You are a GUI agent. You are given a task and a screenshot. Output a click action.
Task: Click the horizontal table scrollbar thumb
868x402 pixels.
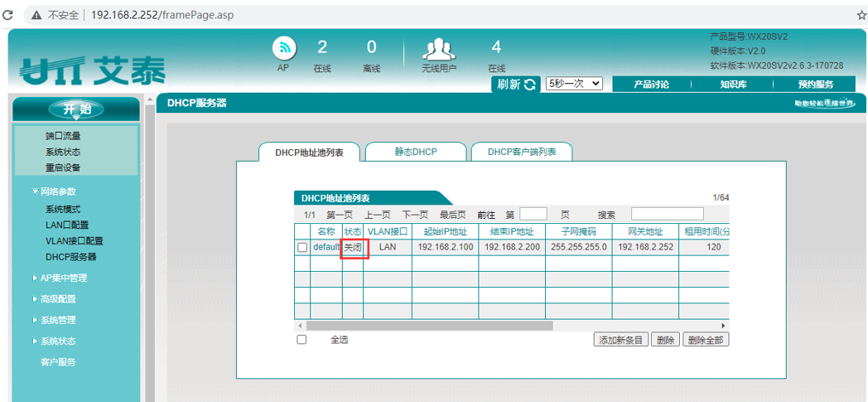coord(429,326)
